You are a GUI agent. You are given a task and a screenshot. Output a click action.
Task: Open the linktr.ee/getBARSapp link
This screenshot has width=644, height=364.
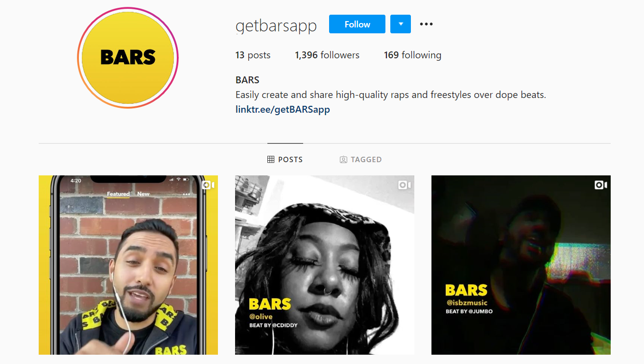pyautogui.click(x=283, y=109)
